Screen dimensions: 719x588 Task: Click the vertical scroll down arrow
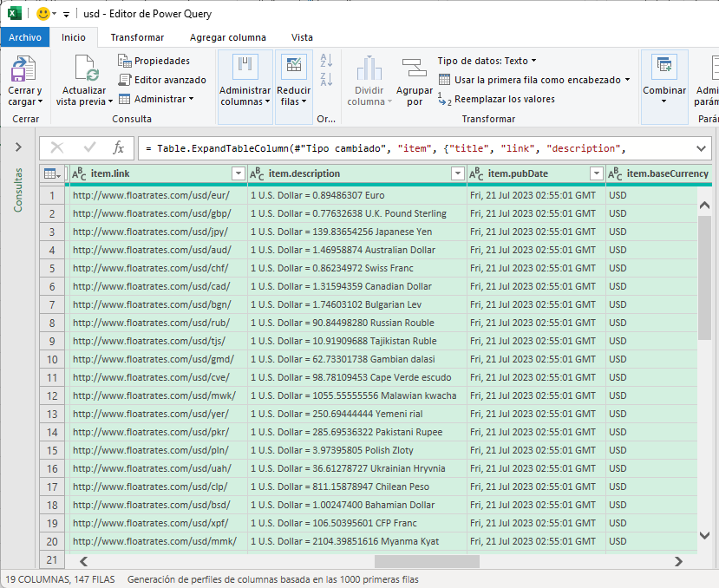pyautogui.click(x=705, y=535)
